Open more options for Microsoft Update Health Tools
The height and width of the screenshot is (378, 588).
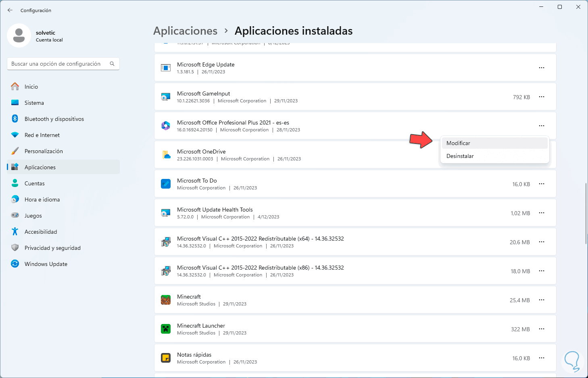[x=542, y=213]
